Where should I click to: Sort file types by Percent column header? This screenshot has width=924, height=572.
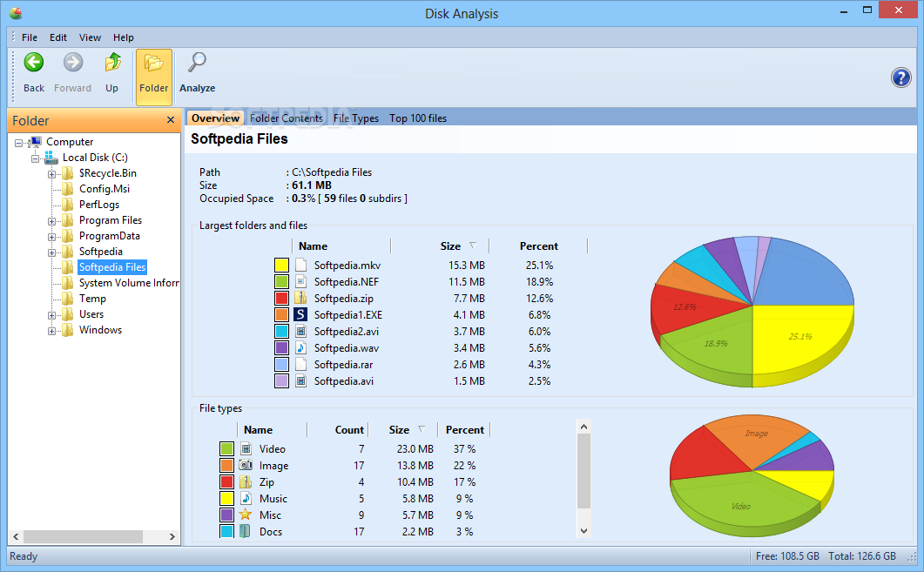(464, 430)
